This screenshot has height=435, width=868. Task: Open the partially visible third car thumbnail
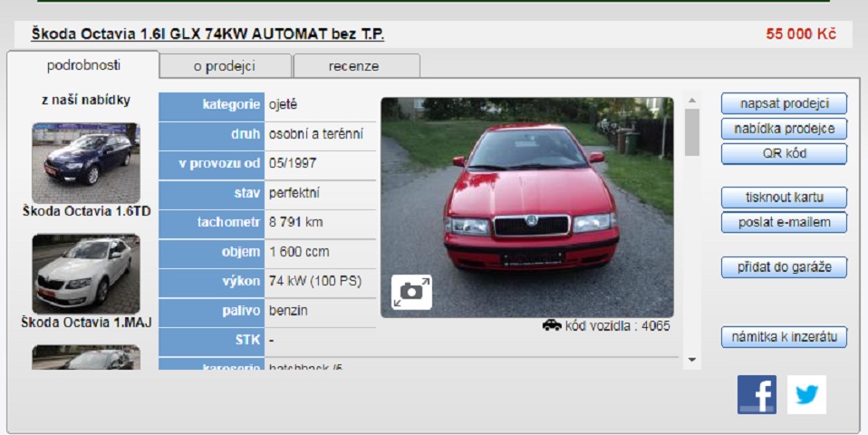point(86,358)
